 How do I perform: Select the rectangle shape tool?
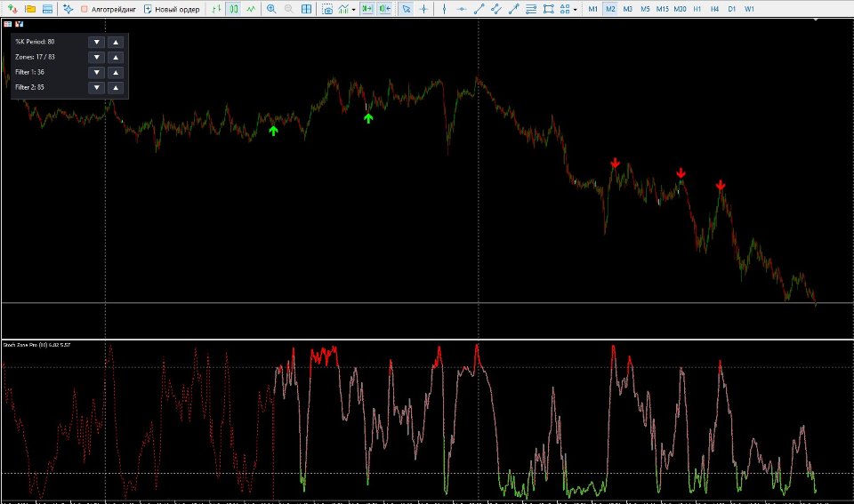(x=549, y=9)
